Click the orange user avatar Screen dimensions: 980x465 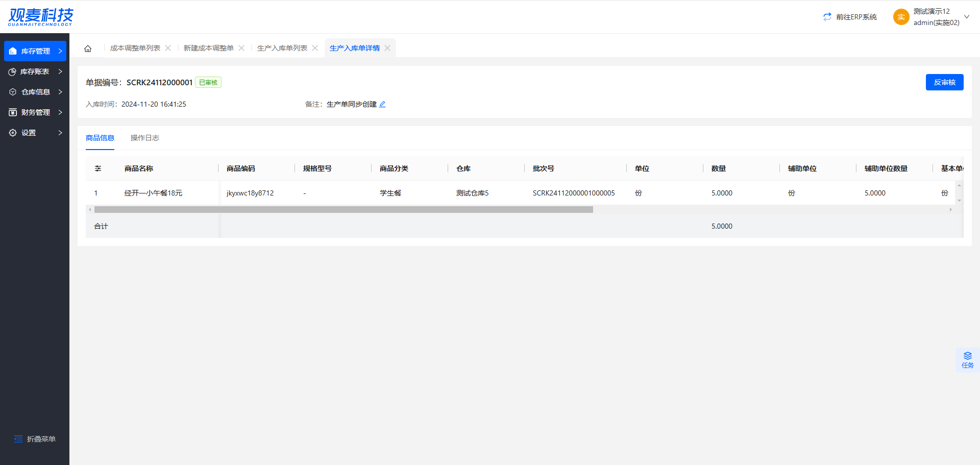[x=901, y=17]
